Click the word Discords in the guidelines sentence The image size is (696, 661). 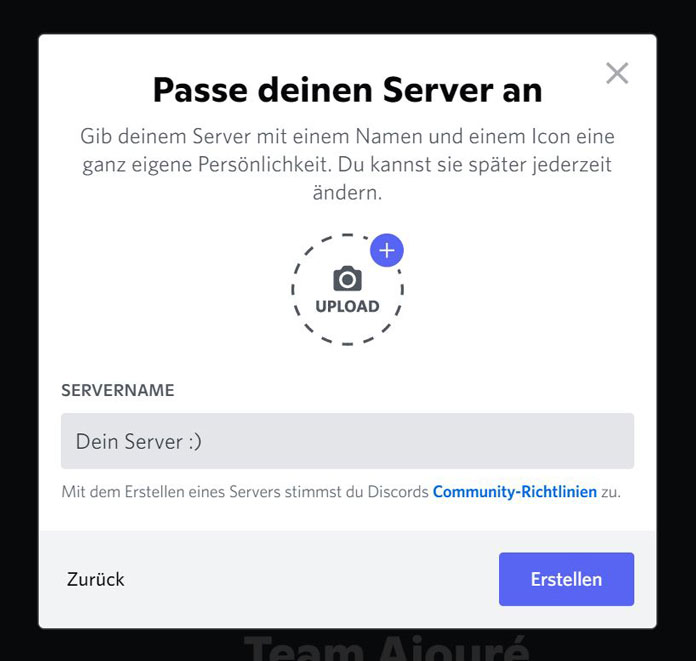click(398, 492)
